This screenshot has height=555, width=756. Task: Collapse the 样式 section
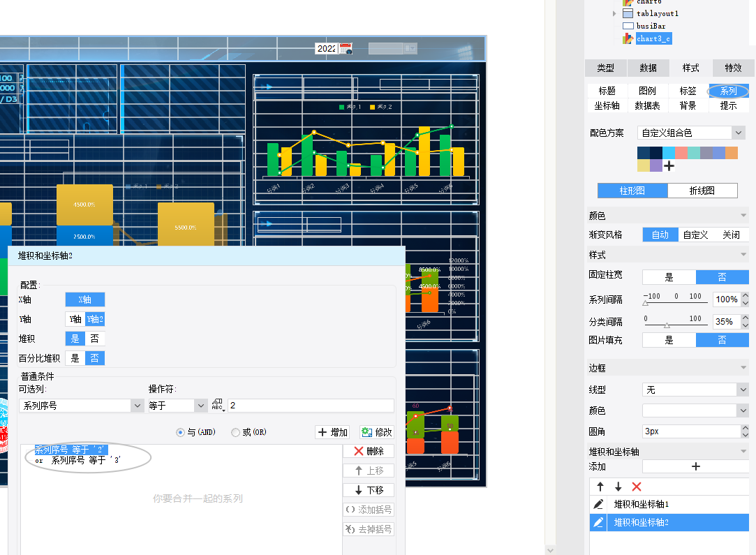(743, 255)
